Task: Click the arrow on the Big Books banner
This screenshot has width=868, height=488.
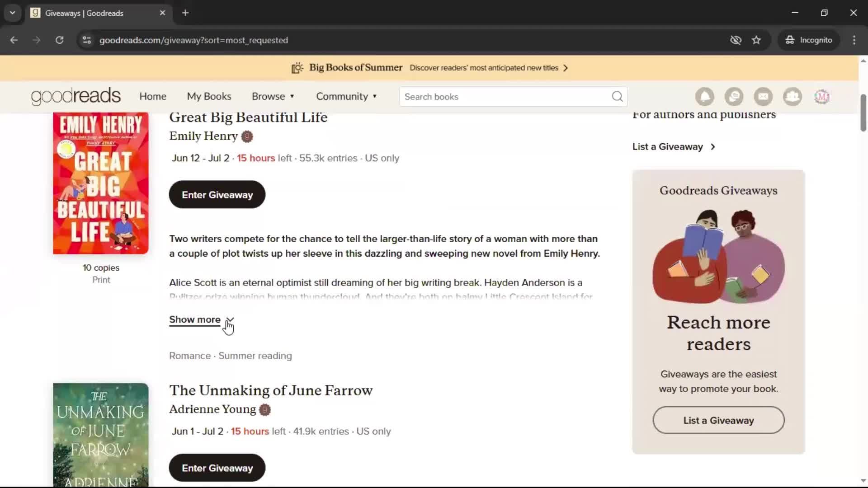Action: point(566,68)
